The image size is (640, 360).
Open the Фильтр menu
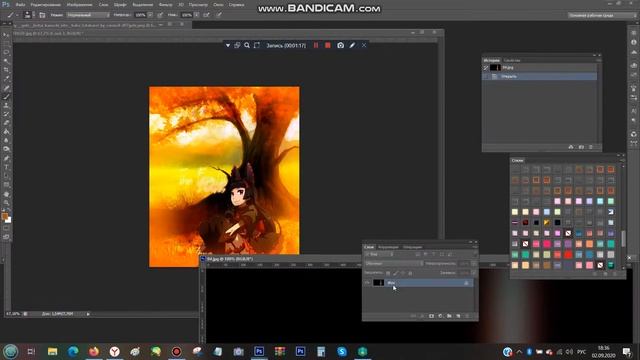pos(165,5)
